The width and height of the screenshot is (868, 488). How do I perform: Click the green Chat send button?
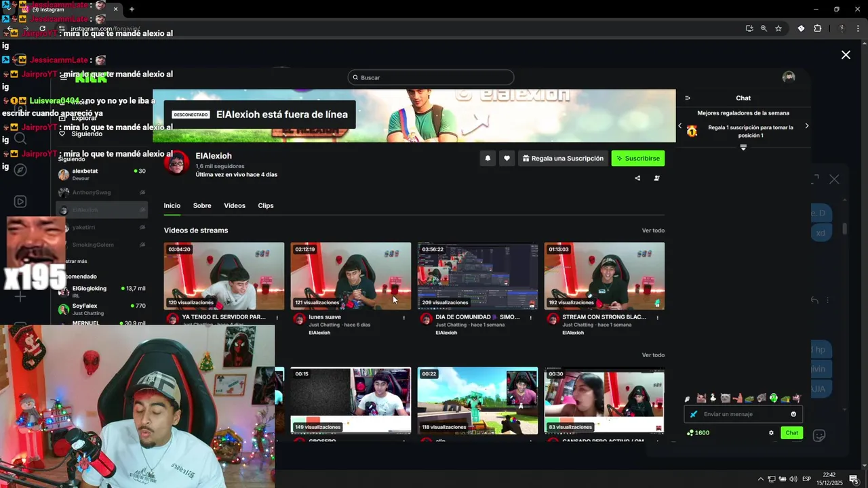click(791, 432)
